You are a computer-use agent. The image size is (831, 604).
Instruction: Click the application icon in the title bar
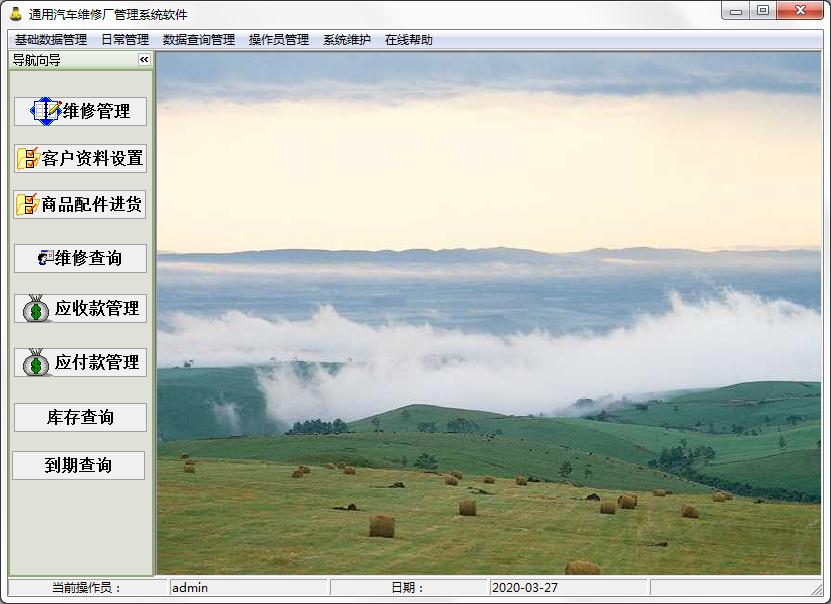[16, 13]
